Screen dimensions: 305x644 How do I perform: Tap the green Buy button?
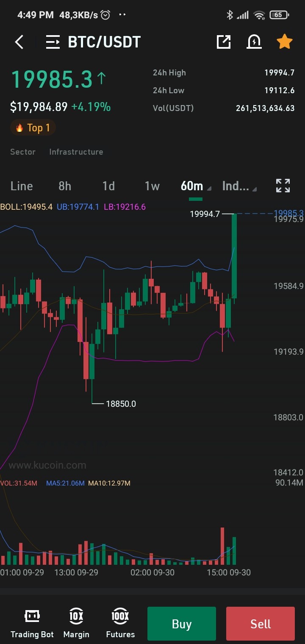point(182,624)
